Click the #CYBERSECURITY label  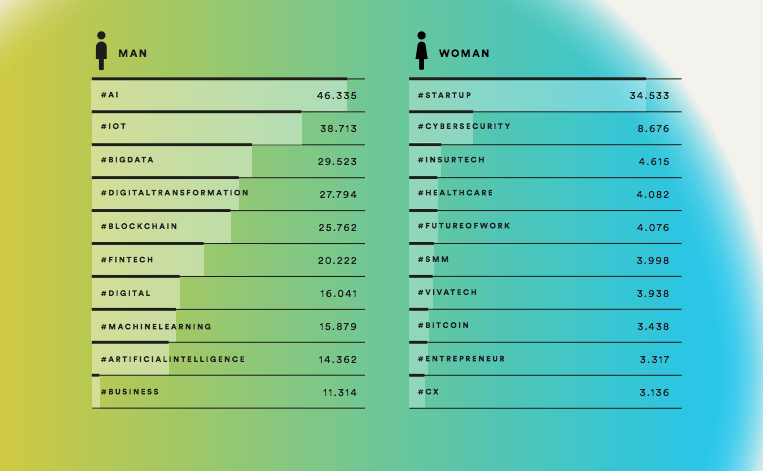pos(464,127)
